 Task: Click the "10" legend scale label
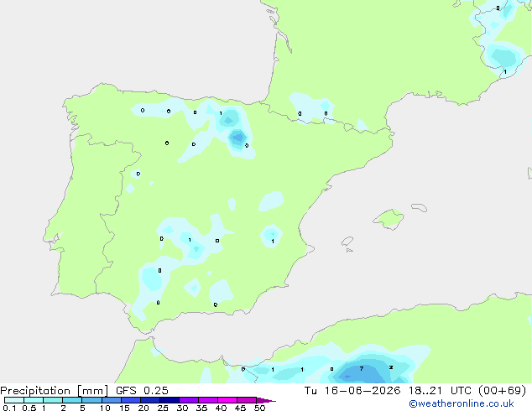(x=105, y=408)
